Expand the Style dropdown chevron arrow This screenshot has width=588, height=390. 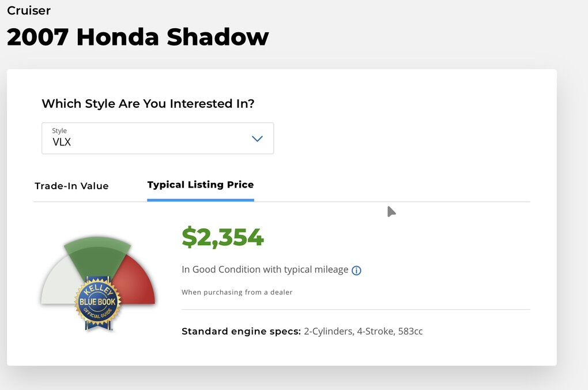257,138
